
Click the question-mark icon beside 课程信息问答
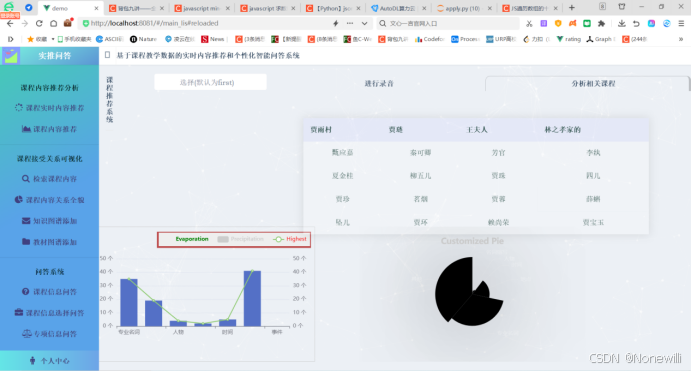26,292
